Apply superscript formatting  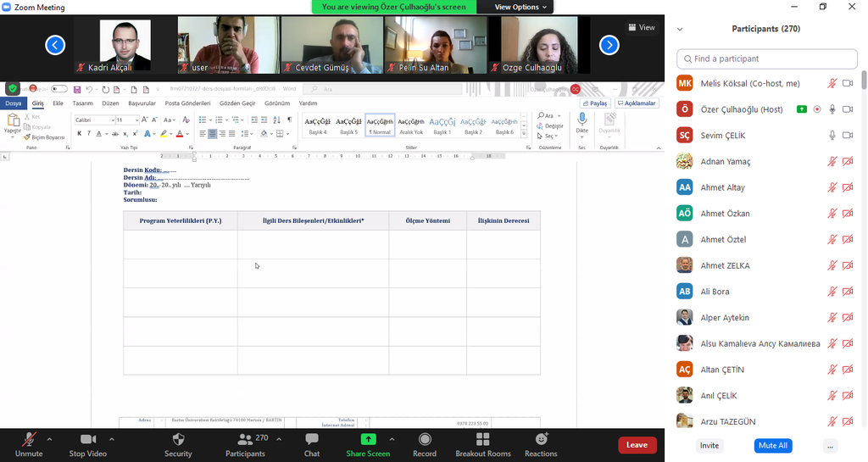135,133
